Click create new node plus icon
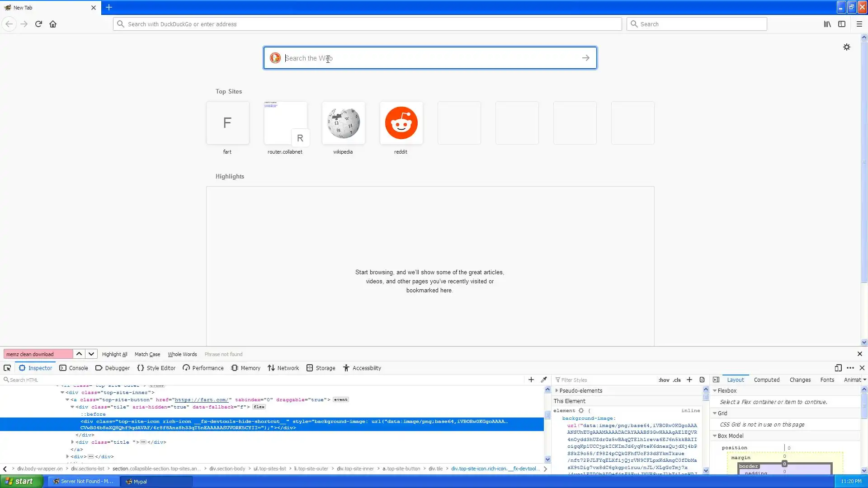 (531, 380)
